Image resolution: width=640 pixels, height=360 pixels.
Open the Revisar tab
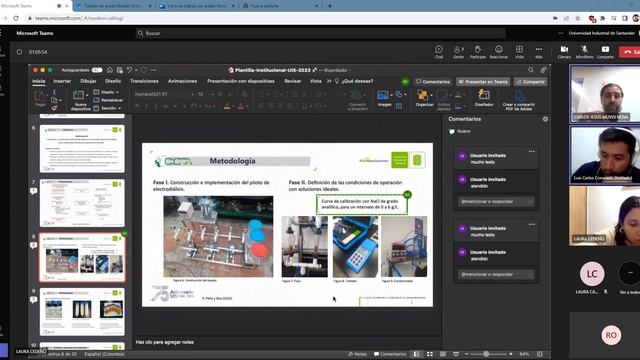(x=293, y=81)
